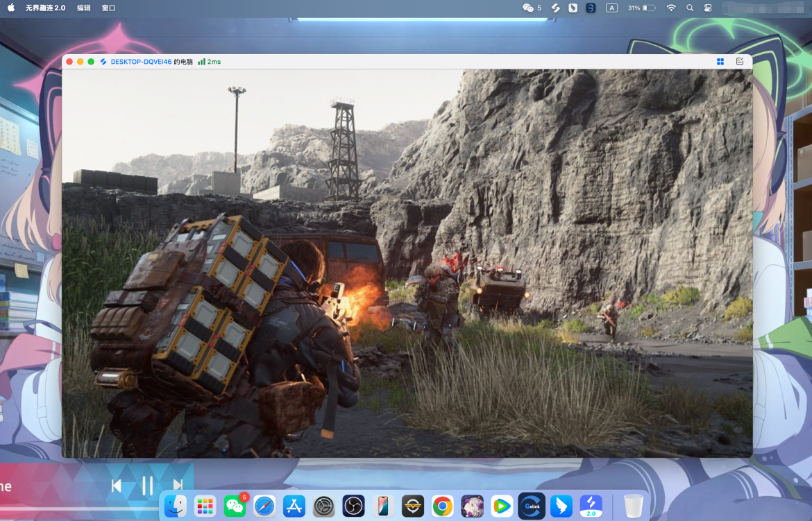Image resolution: width=812 pixels, height=521 pixels.
Task: Click the note-edit icon in the remote window title bar
Action: (x=740, y=62)
